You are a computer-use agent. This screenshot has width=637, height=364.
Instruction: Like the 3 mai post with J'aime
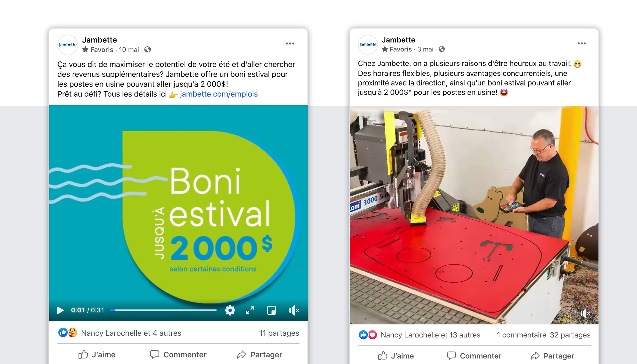[x=396, y=356]
